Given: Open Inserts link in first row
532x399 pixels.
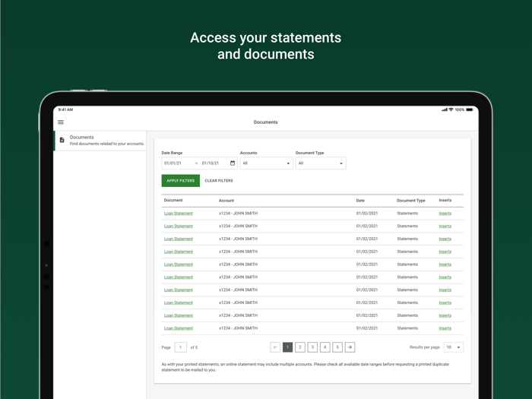Looking at the screenshot, I should point(445,214).
